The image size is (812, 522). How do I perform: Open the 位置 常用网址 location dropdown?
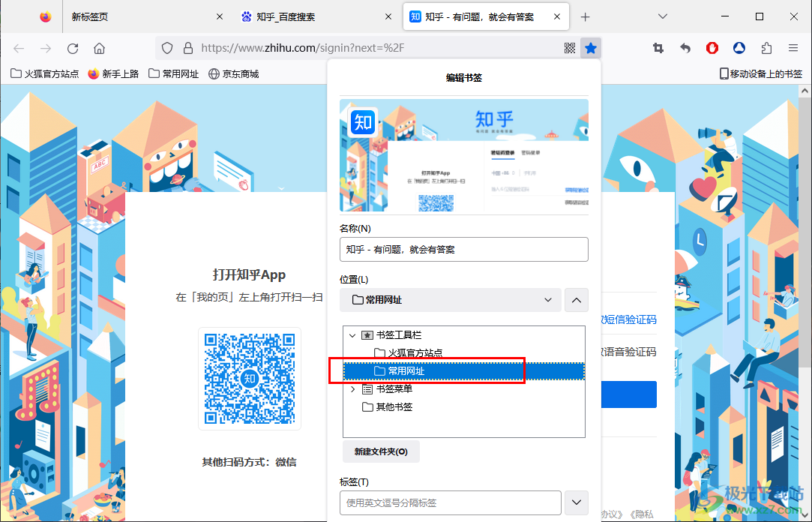451,300
